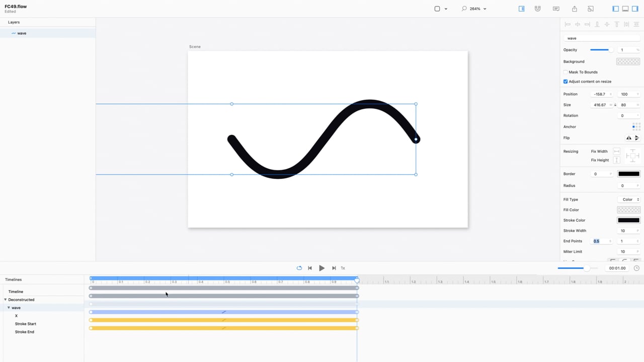Click End Points start field 0.5
The height and width of the screenshot is (362, 644).
tap(601, 241)
